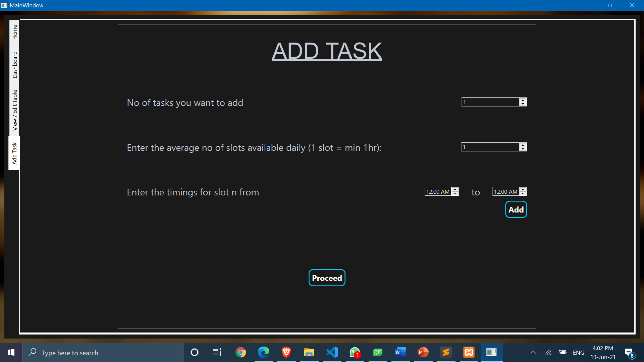Decrease slot end time down arrow
The height and width of the screenshot is (362, 644).
pyautogui.click(x=523, y=194)
